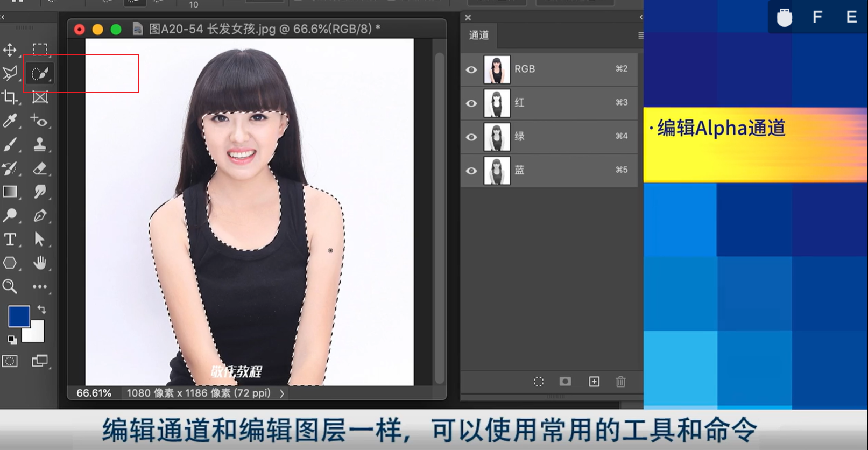Select the Eyedropper tool
Viewport: 868px width, 450px height.
[x=10, y=121]
